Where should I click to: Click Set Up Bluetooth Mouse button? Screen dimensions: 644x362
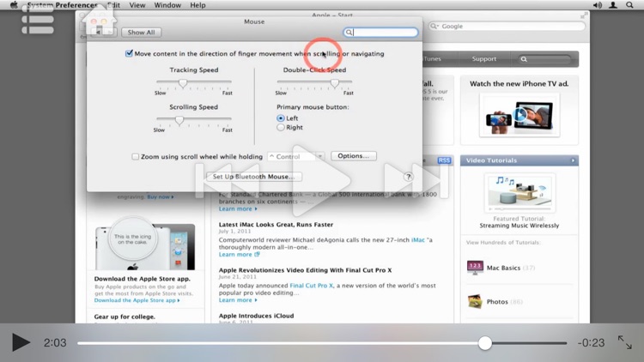[x=254, y=177]
